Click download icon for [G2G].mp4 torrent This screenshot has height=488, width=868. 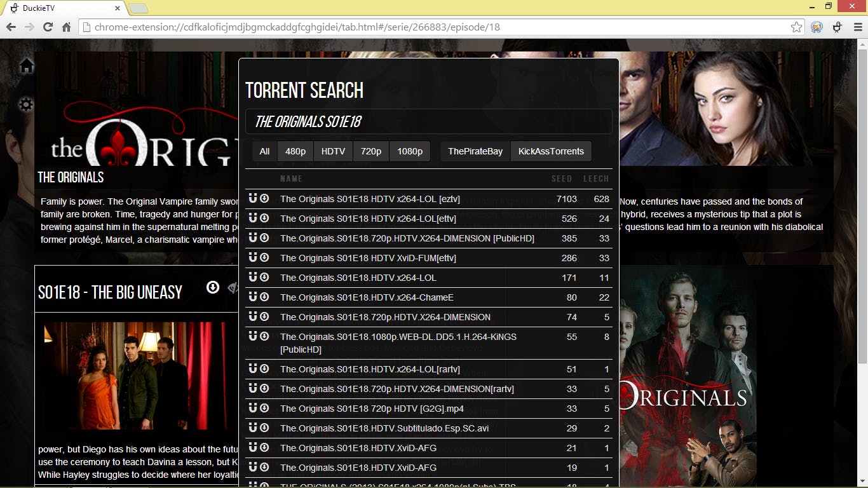pyautogui.click(x=264, y=408)
